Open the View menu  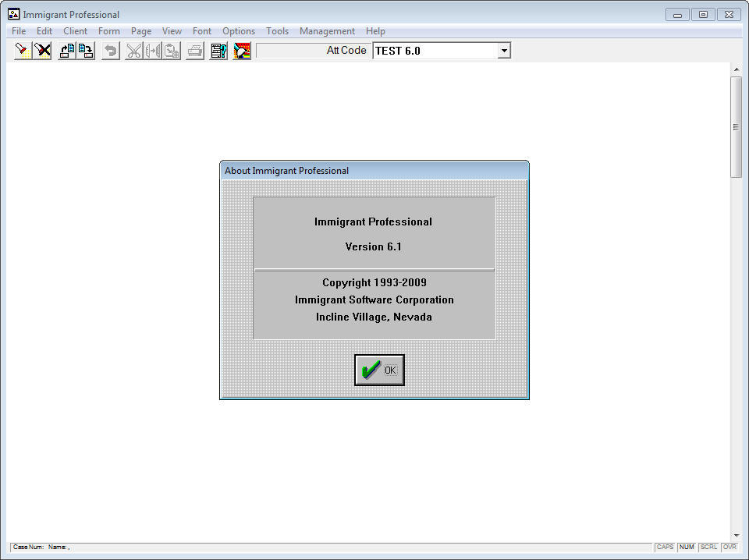172,31
